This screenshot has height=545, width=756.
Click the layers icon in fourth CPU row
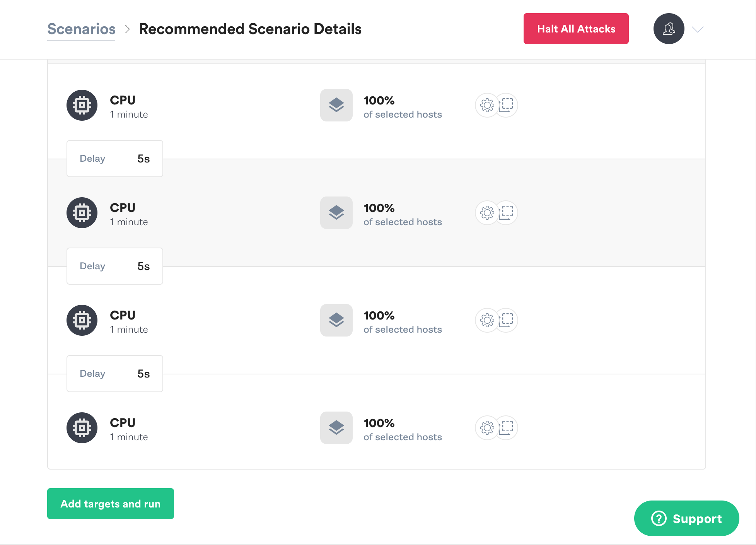336,428
